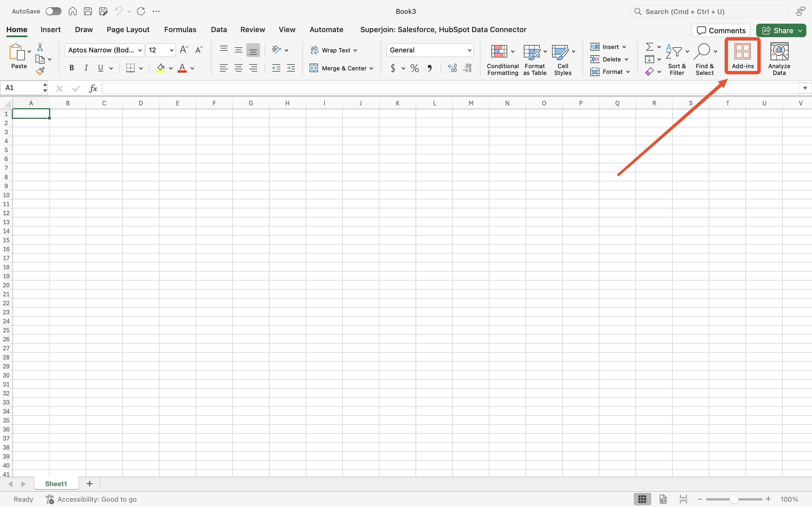Click the AutoSum sigma icon
The width and height of the screenshot is (812, 507).
click(x=649, y=46)
